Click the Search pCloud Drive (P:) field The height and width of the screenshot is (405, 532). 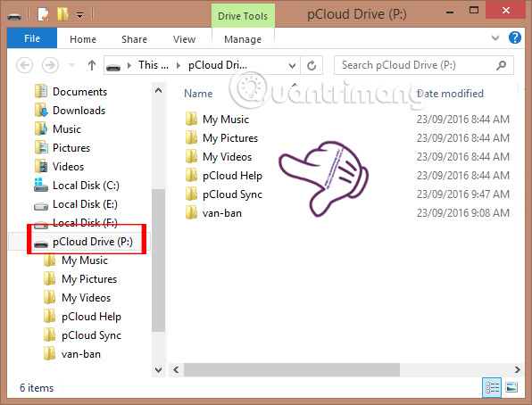tap(424, 65)
